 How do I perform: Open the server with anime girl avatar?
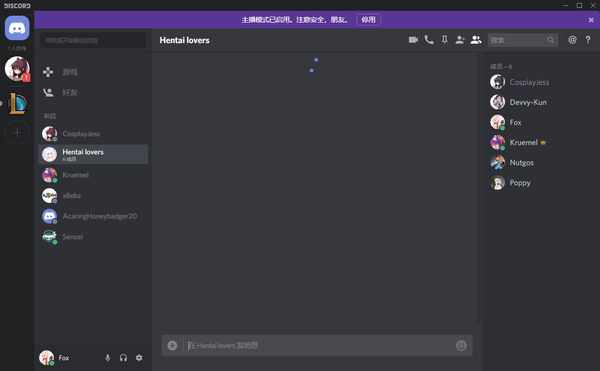pos(17,68)
